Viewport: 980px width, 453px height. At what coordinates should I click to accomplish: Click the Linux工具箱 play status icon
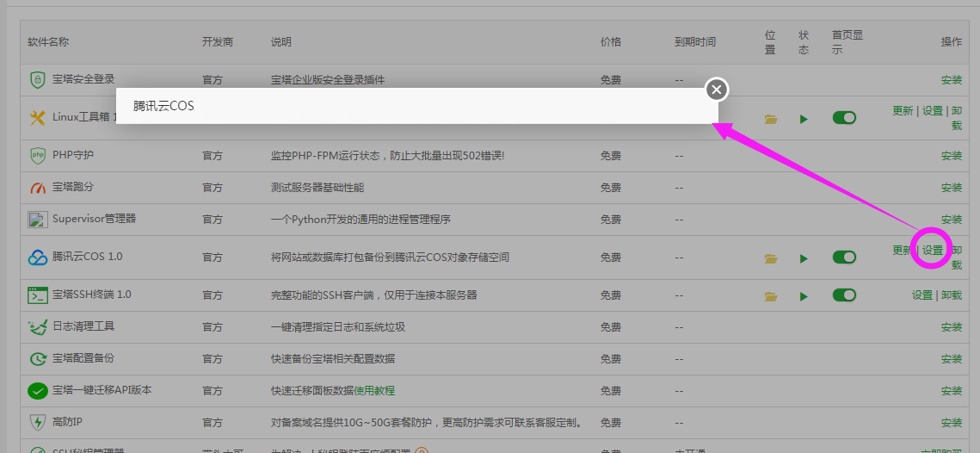[x=804, y=119]
